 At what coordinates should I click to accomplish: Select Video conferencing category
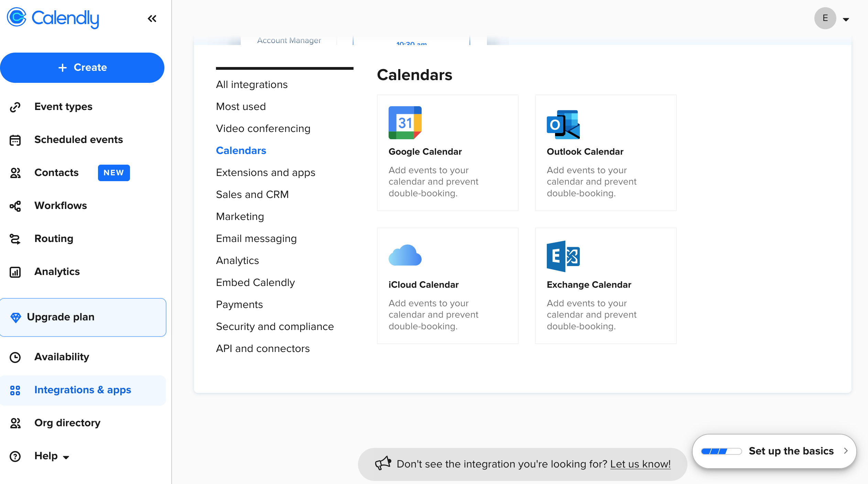[263, 129]
